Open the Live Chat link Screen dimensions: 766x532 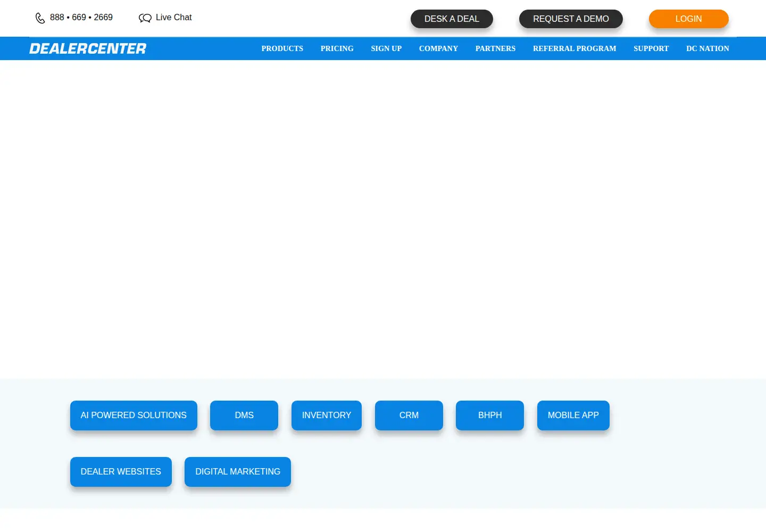tap(173, 18)
